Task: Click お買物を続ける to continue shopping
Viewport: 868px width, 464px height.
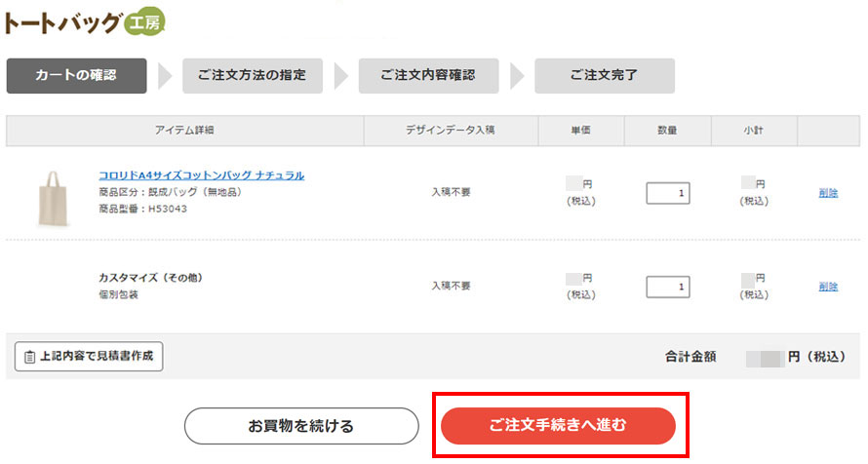Action: [300, 426]
